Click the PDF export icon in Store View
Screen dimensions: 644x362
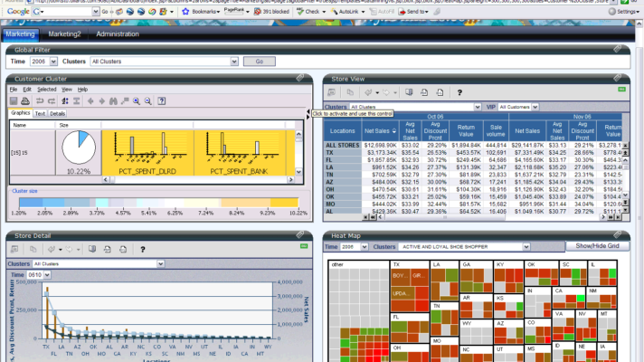[x=424, y=92]
